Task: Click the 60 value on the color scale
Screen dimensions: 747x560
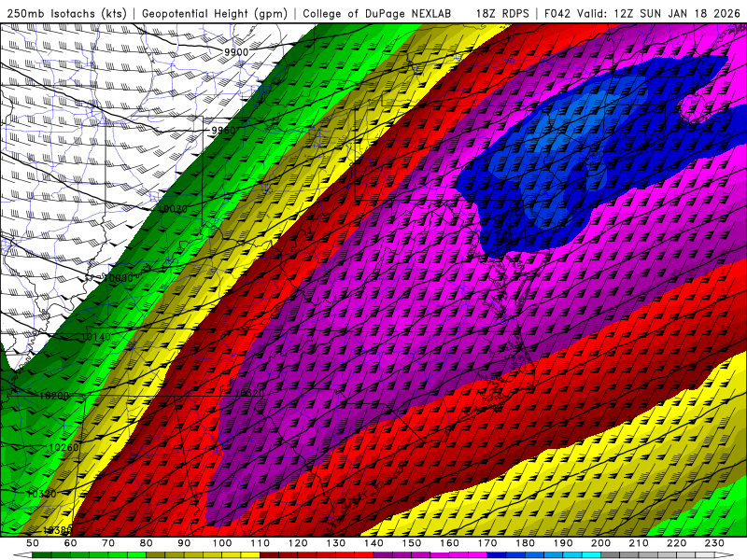Action: [70, 543]
